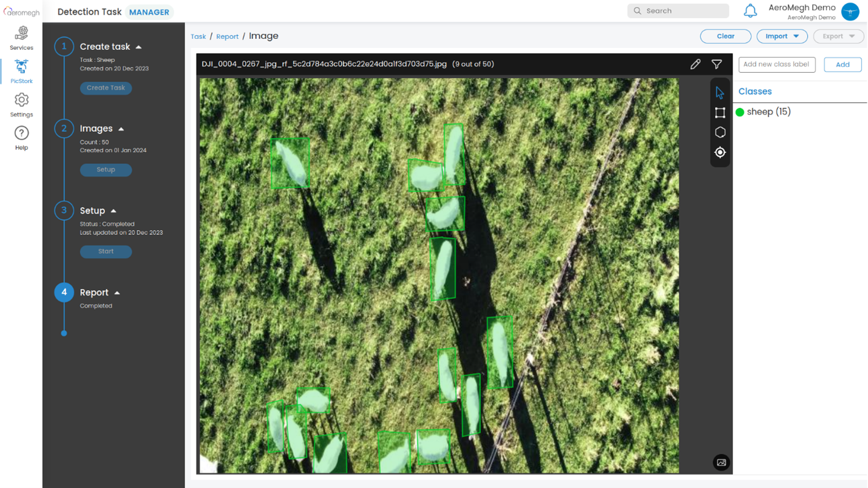Focus the Add new class label field
This screenshot has width=868, height=488.
point(776,64)
